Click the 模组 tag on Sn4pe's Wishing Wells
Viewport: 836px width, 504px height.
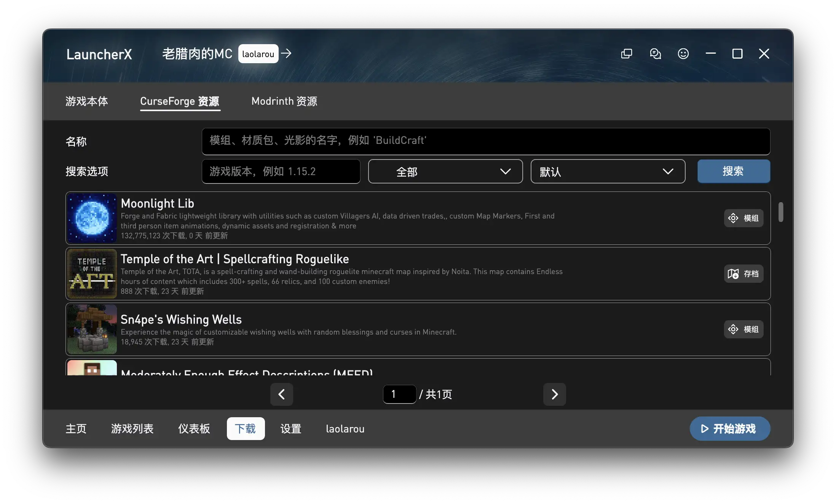click(743, 329)
